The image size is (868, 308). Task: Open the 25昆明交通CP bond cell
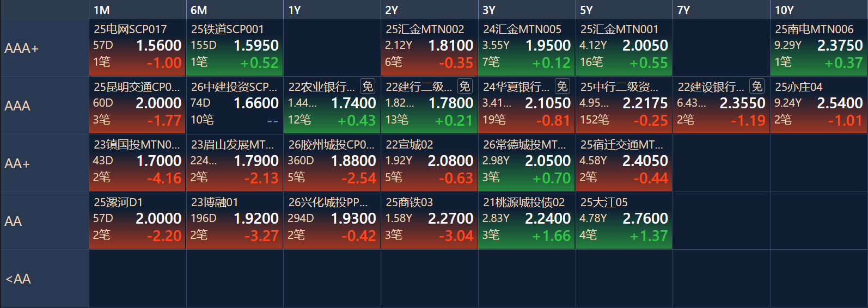point(137,105)
